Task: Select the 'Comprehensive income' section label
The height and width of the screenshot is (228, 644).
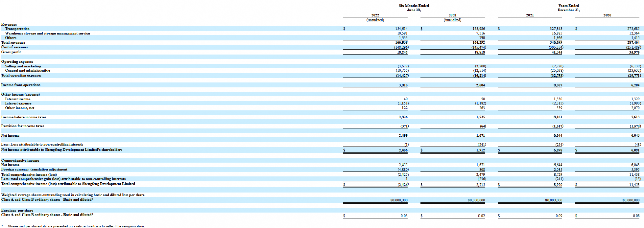Action: click(x=20, y=160)
